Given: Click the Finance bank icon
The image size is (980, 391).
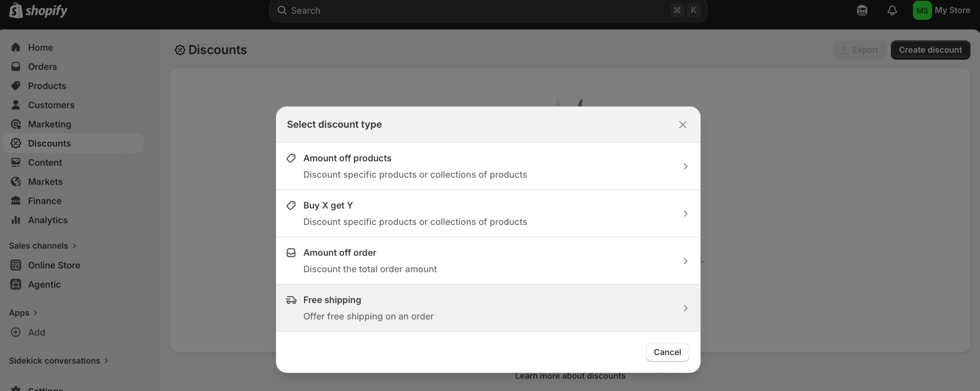Looking at the screenshot, I should pyautogui.click(x=16, y=201).
